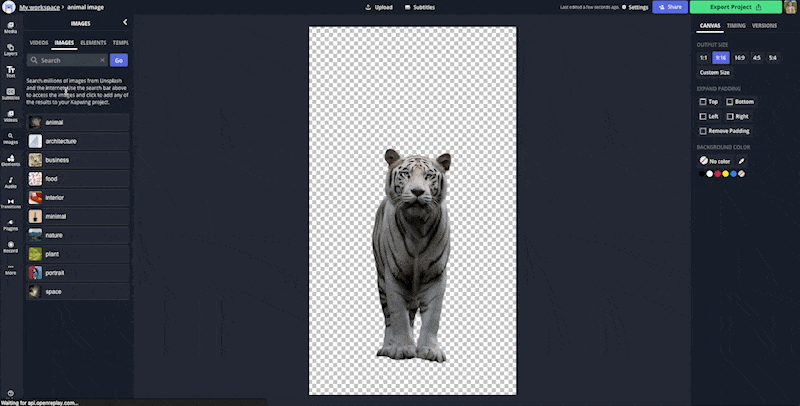Expand the More option in sidebar
This screenshot has height=406, width=800.
click(10, 268)
